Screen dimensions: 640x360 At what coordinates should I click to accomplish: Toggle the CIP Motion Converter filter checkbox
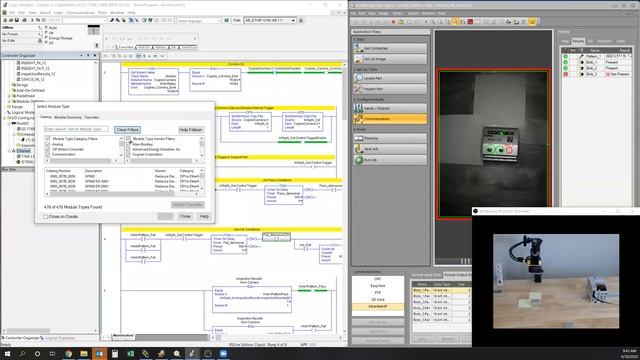click(48, 149)
